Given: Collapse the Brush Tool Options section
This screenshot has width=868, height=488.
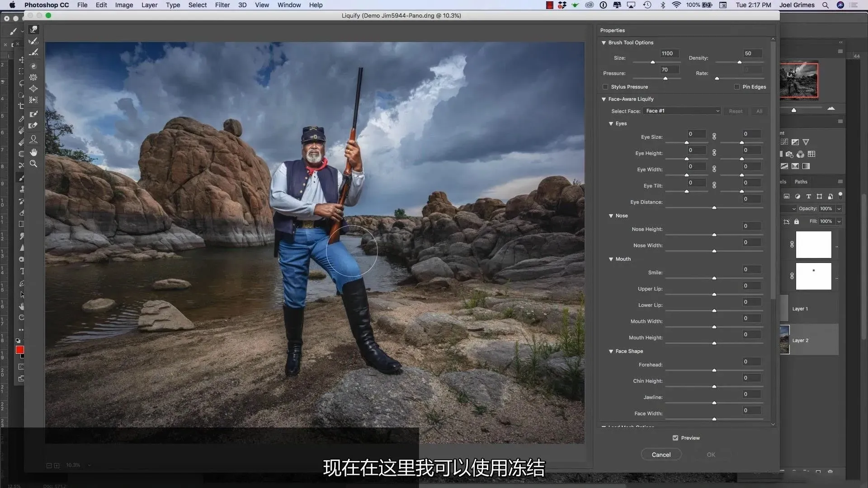Looking at the screenshot, I should click(x=604, y=42).
